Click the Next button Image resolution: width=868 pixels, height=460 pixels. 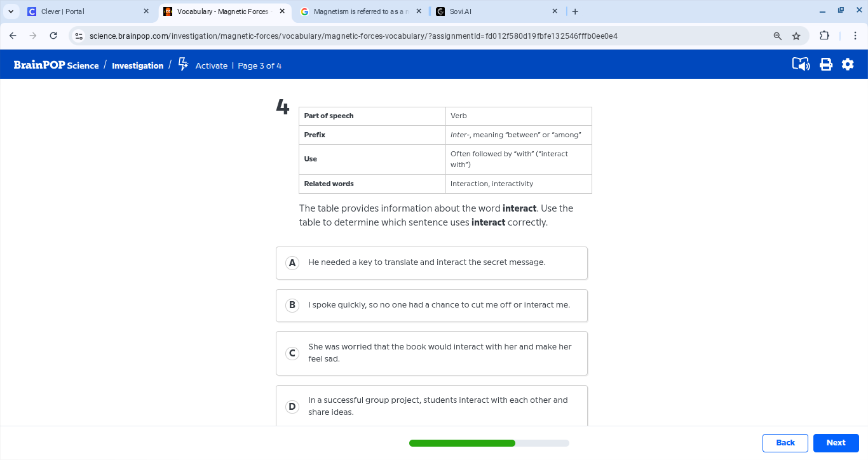pos(836,443)
